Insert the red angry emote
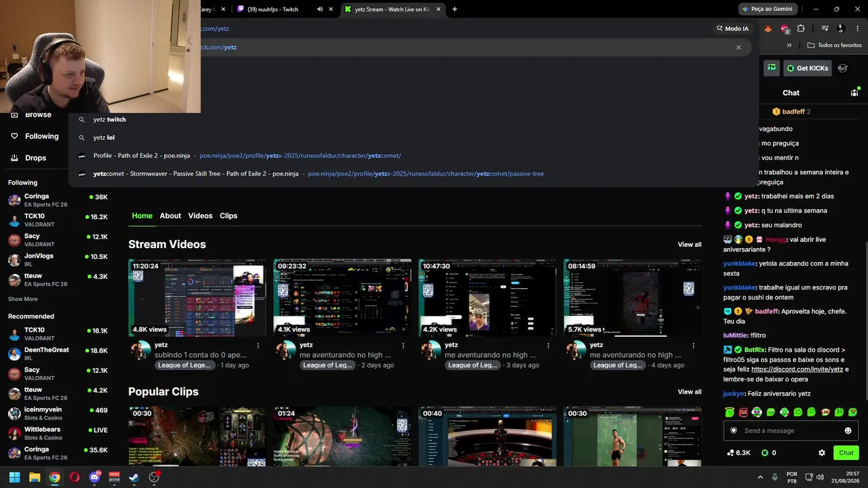This screenshot has height=488, width=868. pos(743,412)
